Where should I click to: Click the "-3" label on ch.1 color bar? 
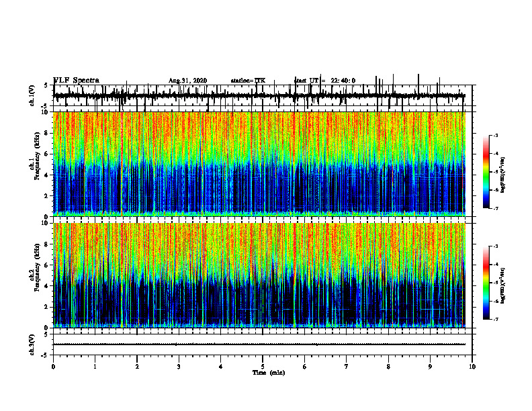pos(496,135)
